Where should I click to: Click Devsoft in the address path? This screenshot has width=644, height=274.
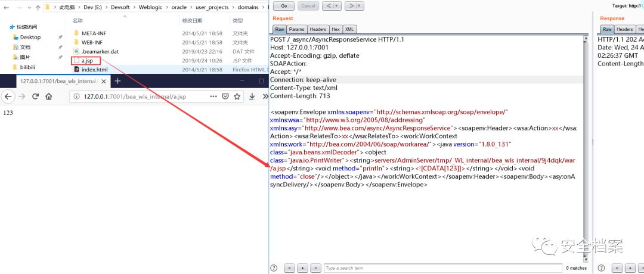pos(120,7)
